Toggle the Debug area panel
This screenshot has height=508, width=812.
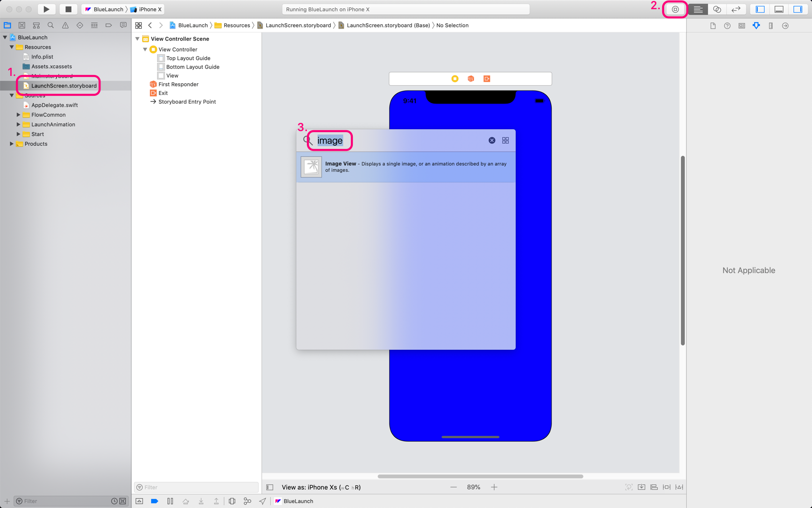click(x=779, y=9)
